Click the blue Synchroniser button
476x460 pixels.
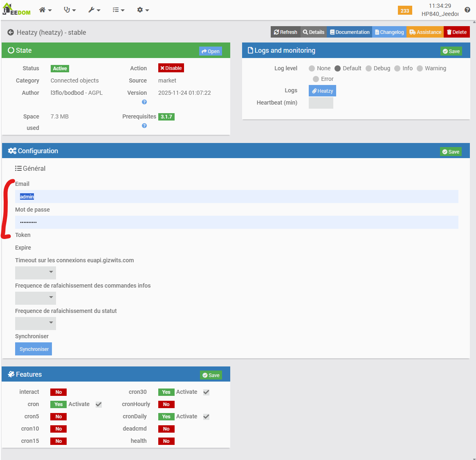click(x=34, y=349)
